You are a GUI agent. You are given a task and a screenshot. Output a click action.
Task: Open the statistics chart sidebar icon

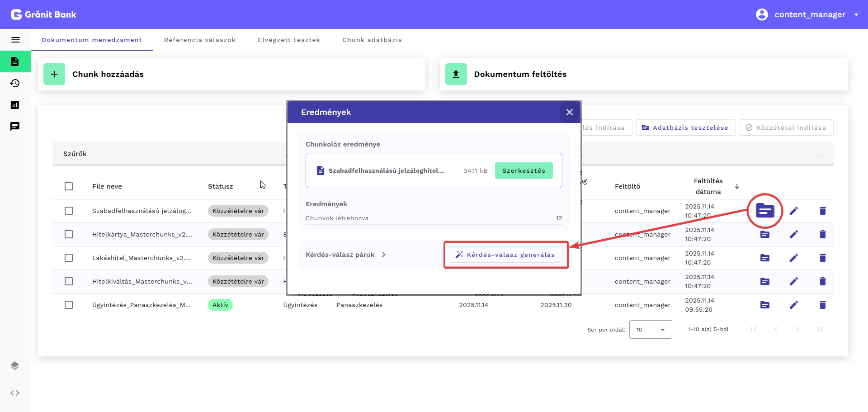pos(15,105)
